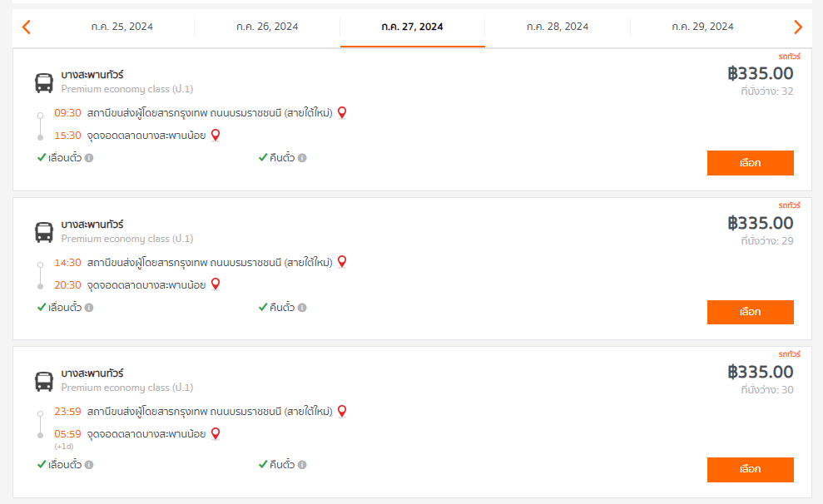The width and height of the screenshot is (823, 504).
Task: Open map pin for 09:30 departure terminal
Action: coord(342,113)
